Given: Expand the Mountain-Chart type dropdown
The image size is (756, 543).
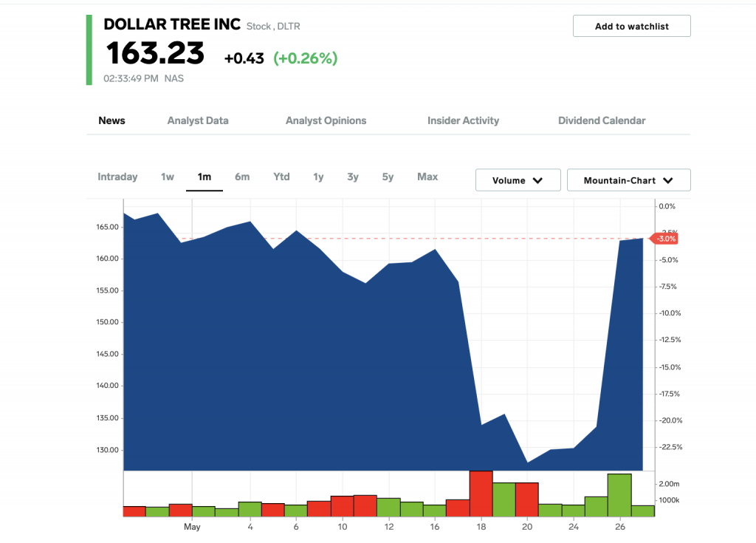Looking at the screenshot, I should 629,180.
